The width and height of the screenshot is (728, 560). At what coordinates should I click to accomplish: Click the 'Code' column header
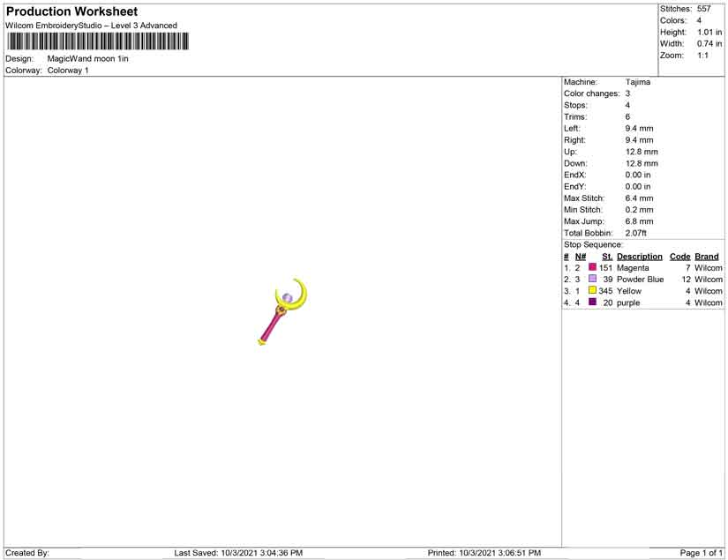click(x=679, y=257)
